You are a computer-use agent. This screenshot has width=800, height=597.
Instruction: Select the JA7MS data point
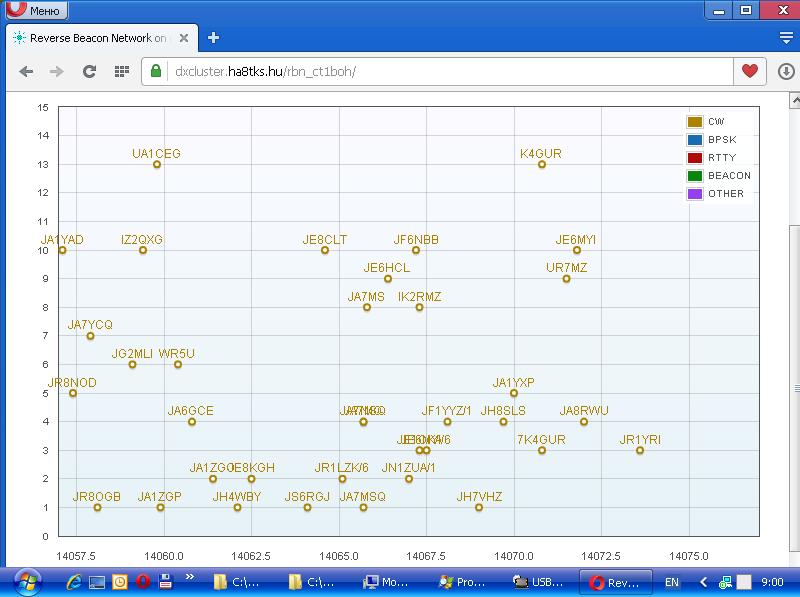367,307
